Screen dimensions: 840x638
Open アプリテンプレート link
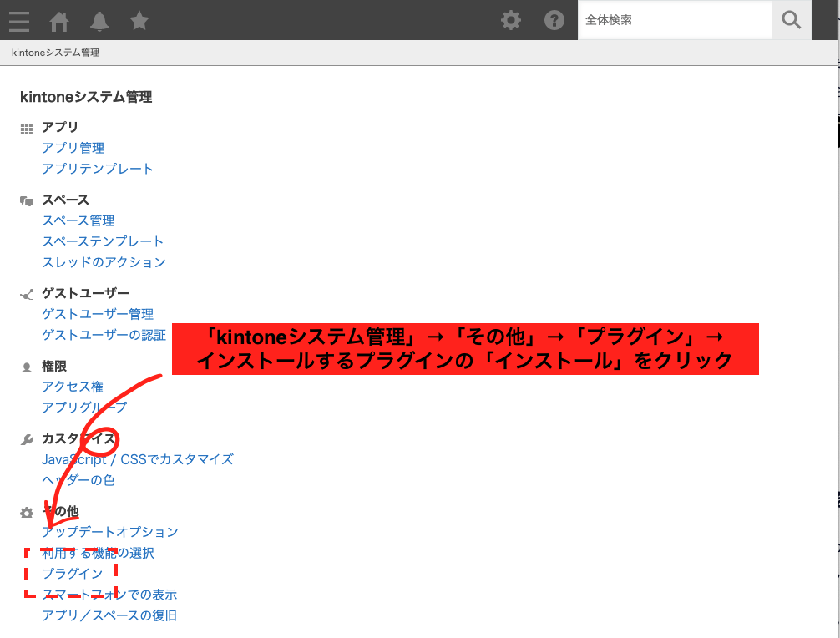tap(98, 169)
